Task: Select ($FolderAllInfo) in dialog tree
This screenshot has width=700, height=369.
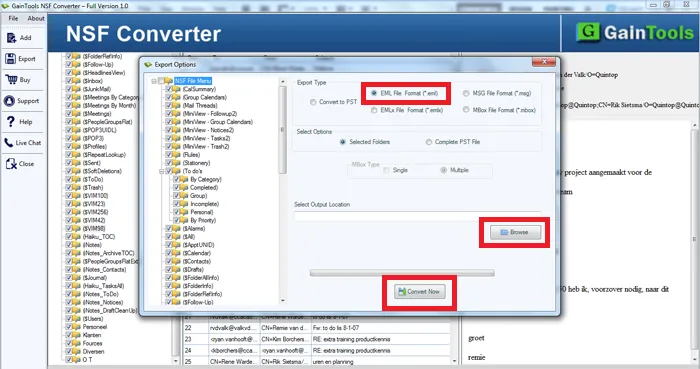Action: coord(201,278)
